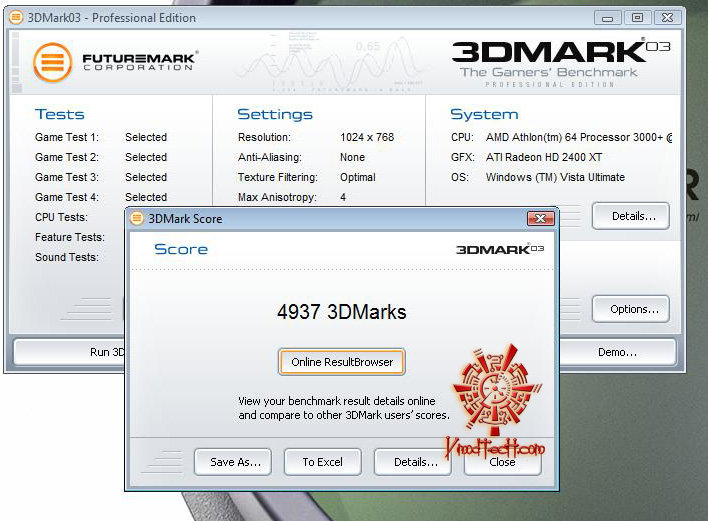The width and height of the screenshot is (708, 521).
Task: Click the Online ResultBrowser button
Action: coord(342,362)
